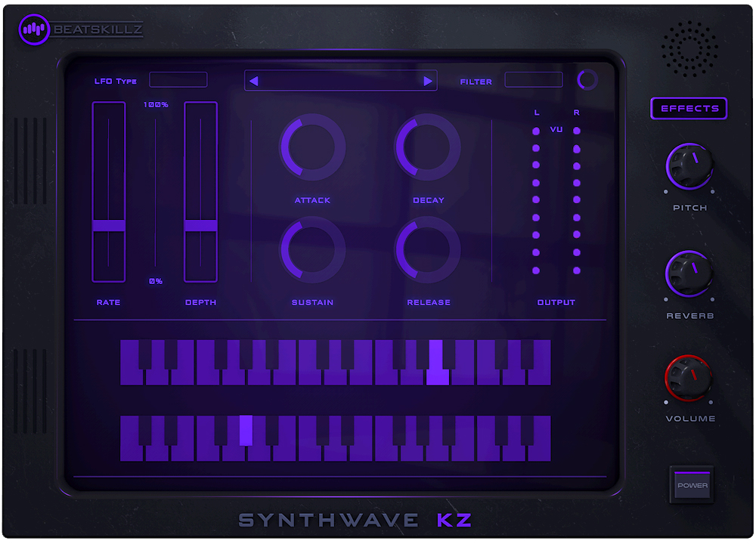Click the red Volume knob
Image resolution: width=756 pixels, height=544 pixels.
[689, 379]
